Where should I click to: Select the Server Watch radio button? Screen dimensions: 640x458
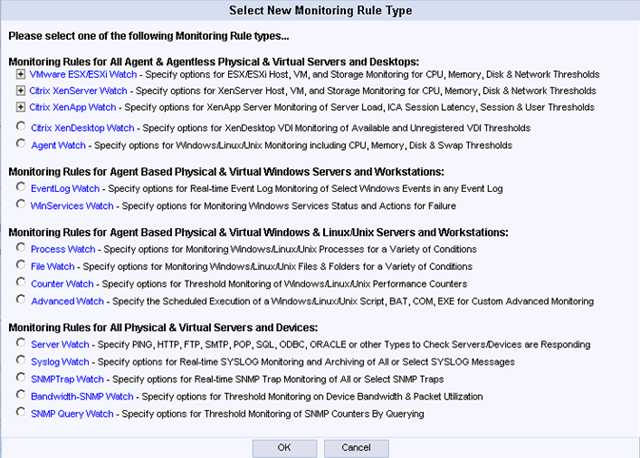click(21, 342)
